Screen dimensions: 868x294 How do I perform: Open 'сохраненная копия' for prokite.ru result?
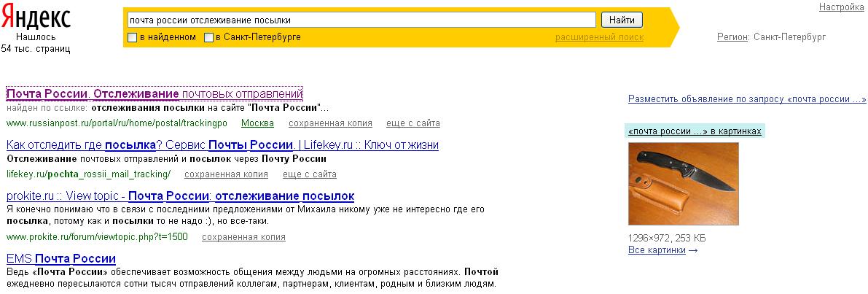point(243,237)
